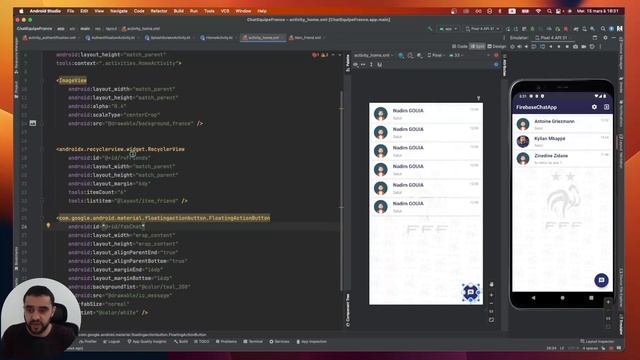Open the emulator toolbar more options menu
This screenshot has height=360, width=640.
click(x=601, y=47)
